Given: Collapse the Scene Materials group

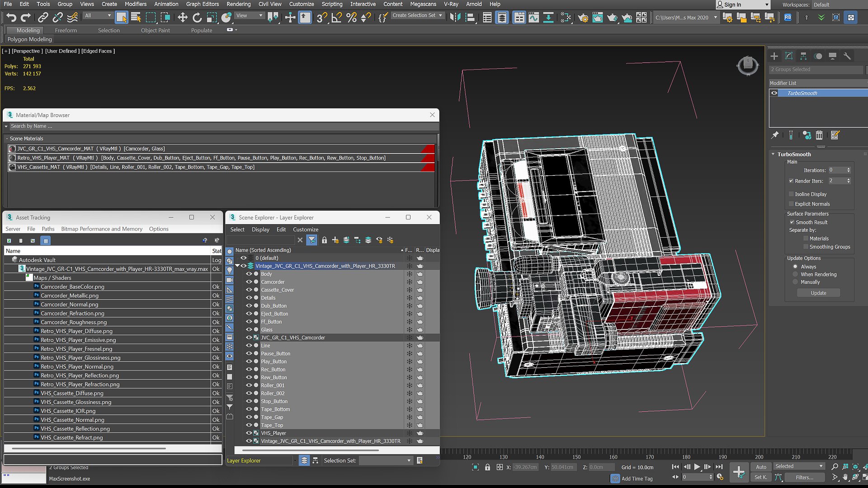Looking at the screenshot, I should point(7,139).
